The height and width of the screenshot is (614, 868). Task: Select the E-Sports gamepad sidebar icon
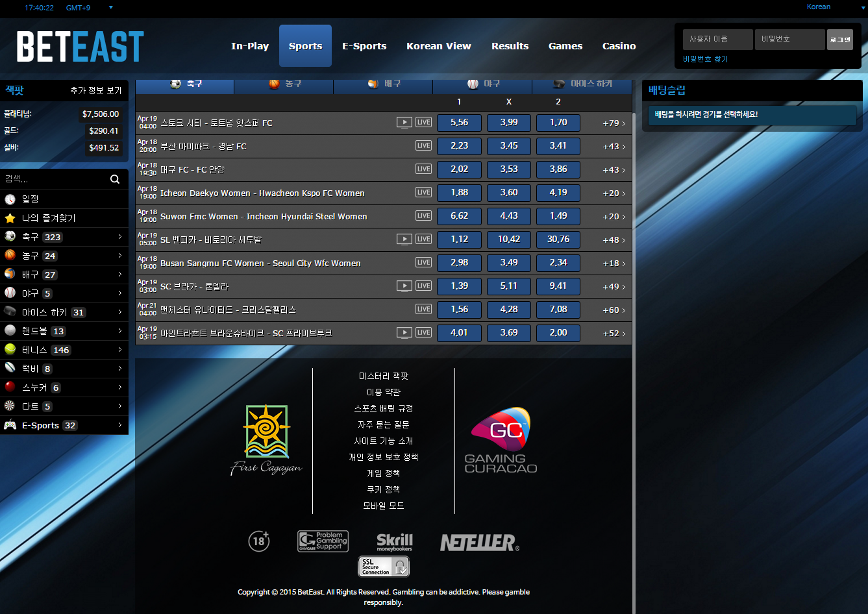(x=10, y=425)
